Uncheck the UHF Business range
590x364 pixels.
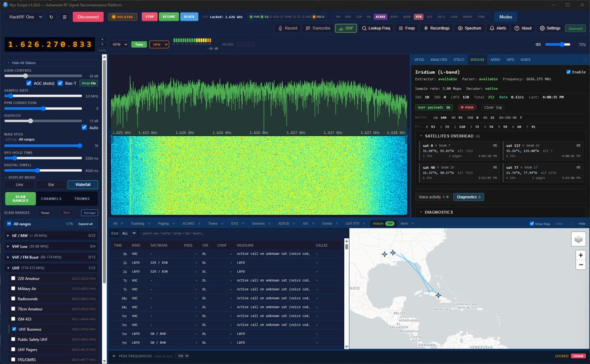(x=14, y=329)
